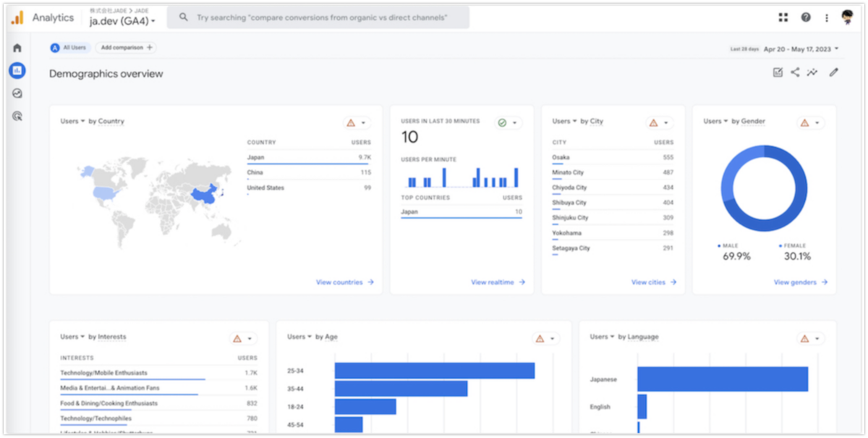Click green check status on realtime card
868x438 pixels.
click(x=502, y=123)
